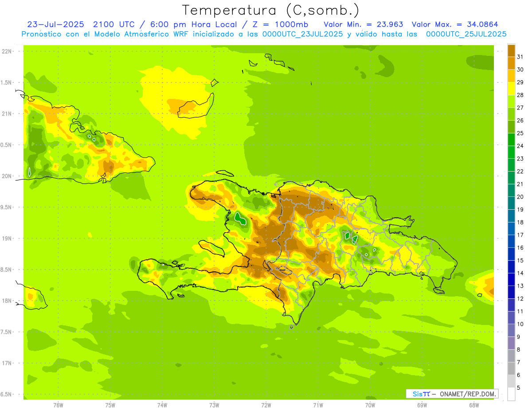Pick the amber swatch between labels 29 and 30
The height and width of the screenshot is (411, 532).
coord(512,76)
